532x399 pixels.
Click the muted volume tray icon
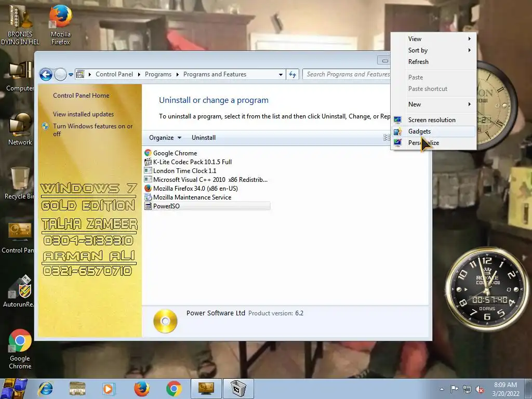point(480,389)
